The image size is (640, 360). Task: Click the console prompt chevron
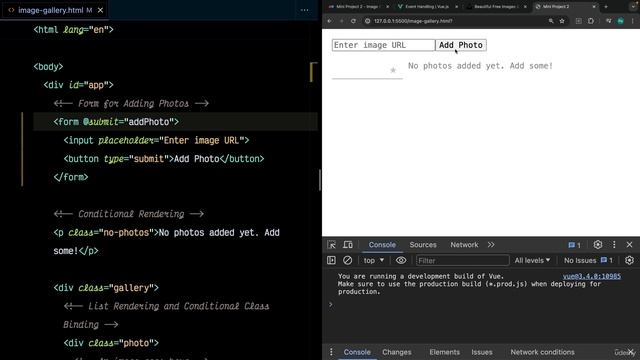pyautogui.click(x=331, y=304)
